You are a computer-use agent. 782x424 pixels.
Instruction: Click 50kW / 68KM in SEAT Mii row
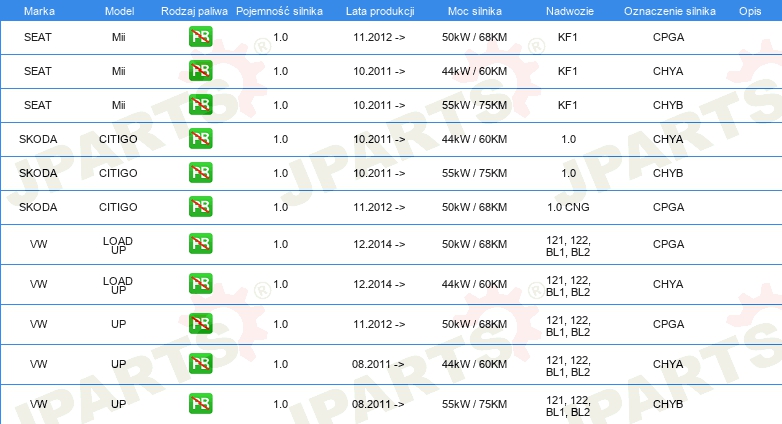(474, 37)
